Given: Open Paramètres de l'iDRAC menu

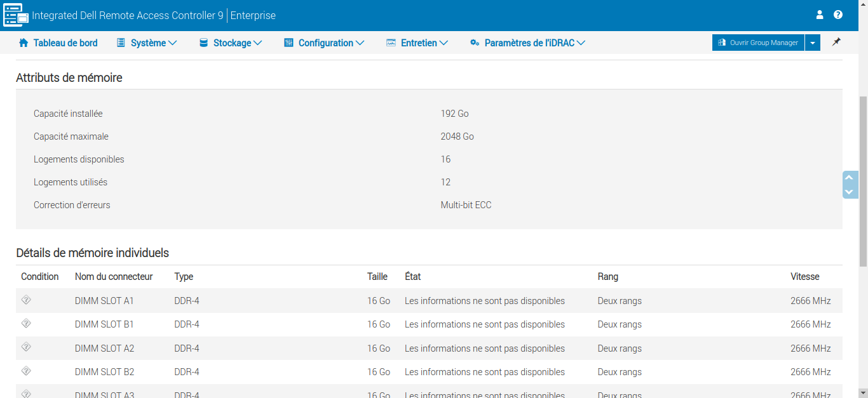Looking at the screenshot, I should click(527, 43).
